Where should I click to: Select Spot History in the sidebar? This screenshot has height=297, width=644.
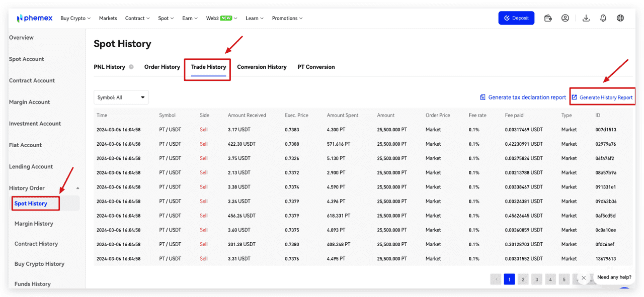(31, 204)
